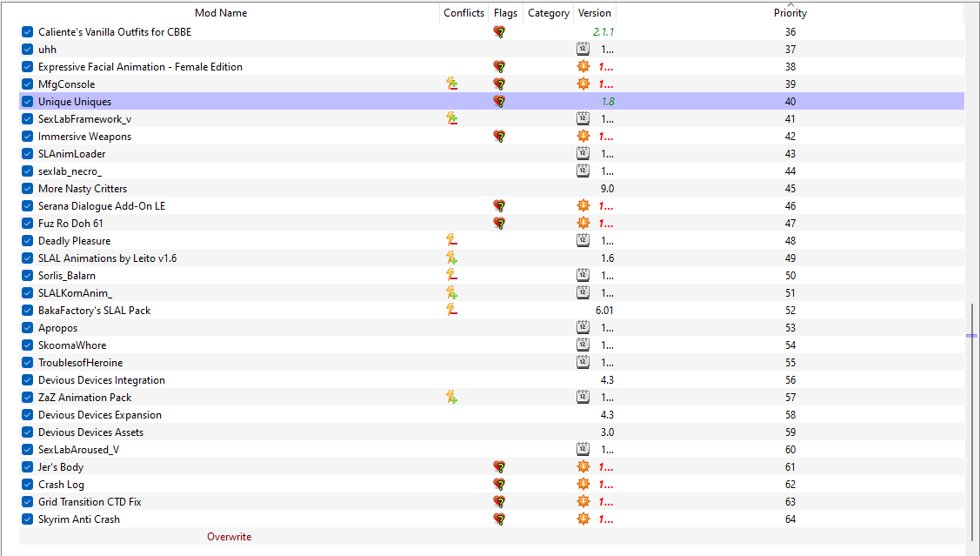Click flag icon for Expressive Facial Animation

click(499, 67)
